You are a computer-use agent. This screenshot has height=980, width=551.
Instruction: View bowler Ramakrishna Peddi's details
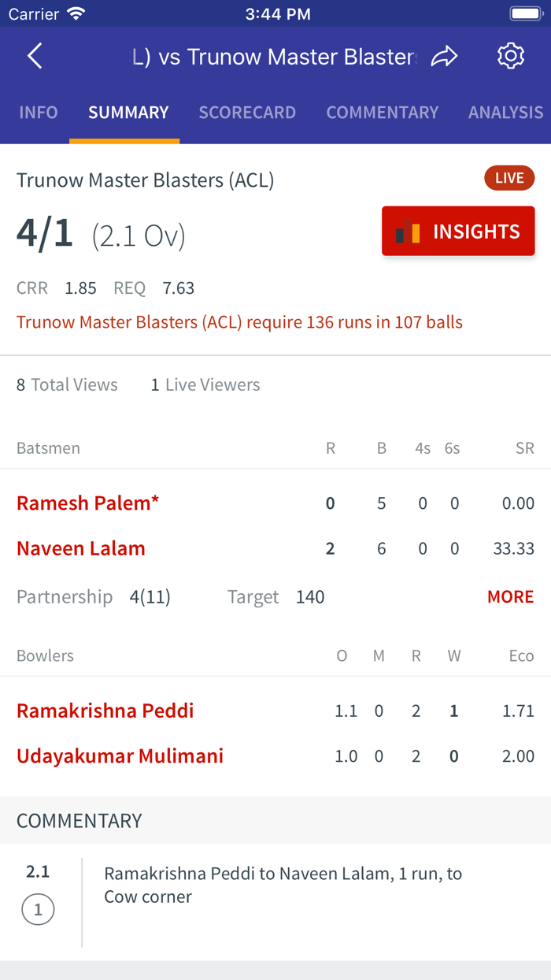[x=105, y=710]
